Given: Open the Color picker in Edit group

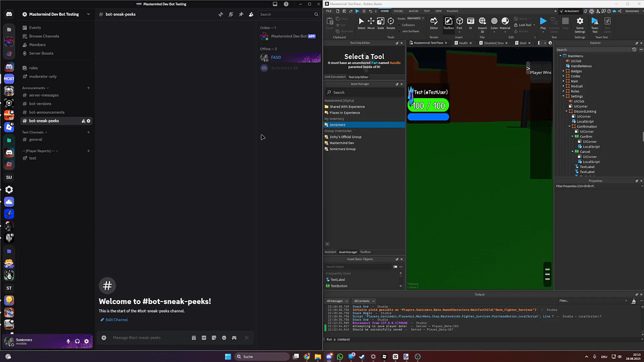Looking at the screenshot, I should pos(494,24).
